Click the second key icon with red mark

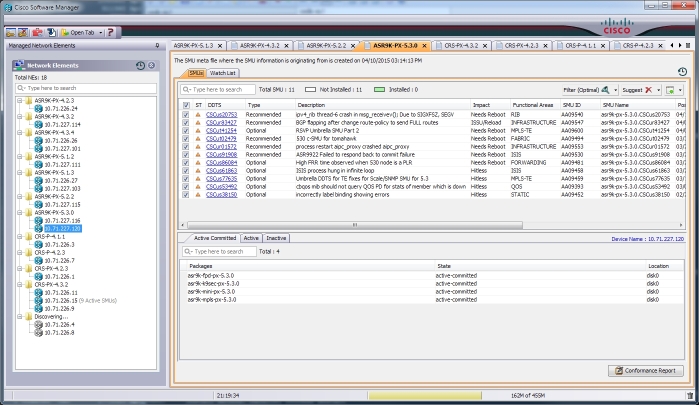tap(22, 33)
